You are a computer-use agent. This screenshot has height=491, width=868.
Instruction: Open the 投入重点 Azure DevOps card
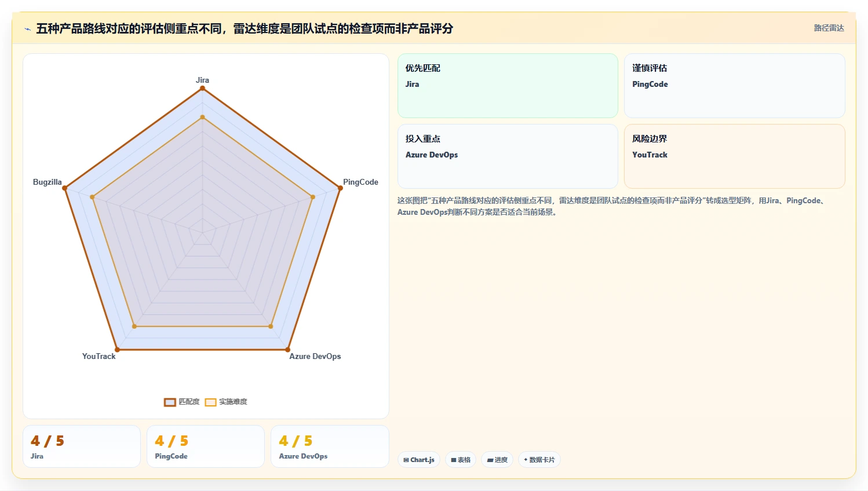[508, 156]
